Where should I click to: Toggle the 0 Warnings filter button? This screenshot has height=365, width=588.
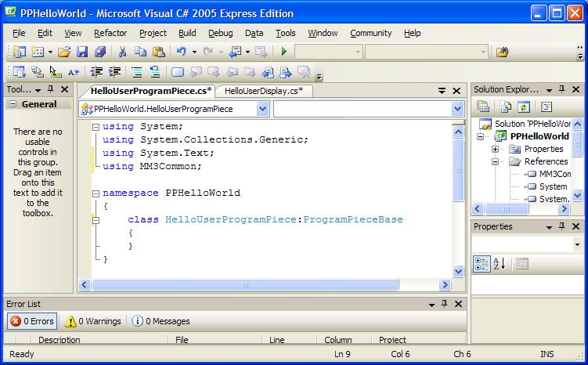point(93,321)
